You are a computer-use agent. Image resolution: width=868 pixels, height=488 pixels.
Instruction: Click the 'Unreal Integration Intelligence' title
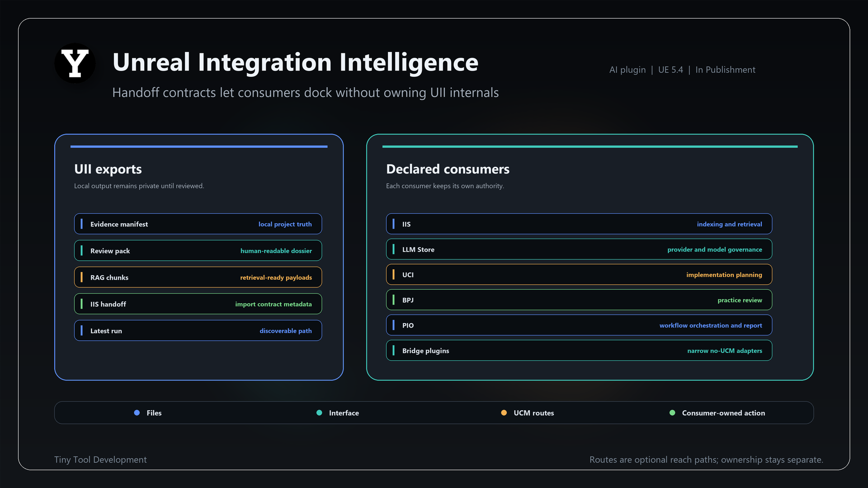tap(296, 62)
